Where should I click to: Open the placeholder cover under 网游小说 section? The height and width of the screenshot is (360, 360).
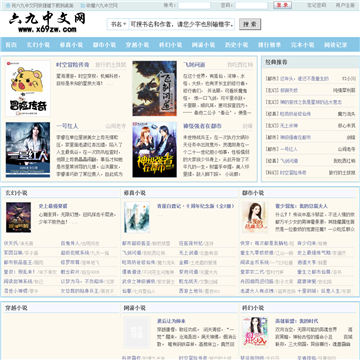(x=137, y=332)
